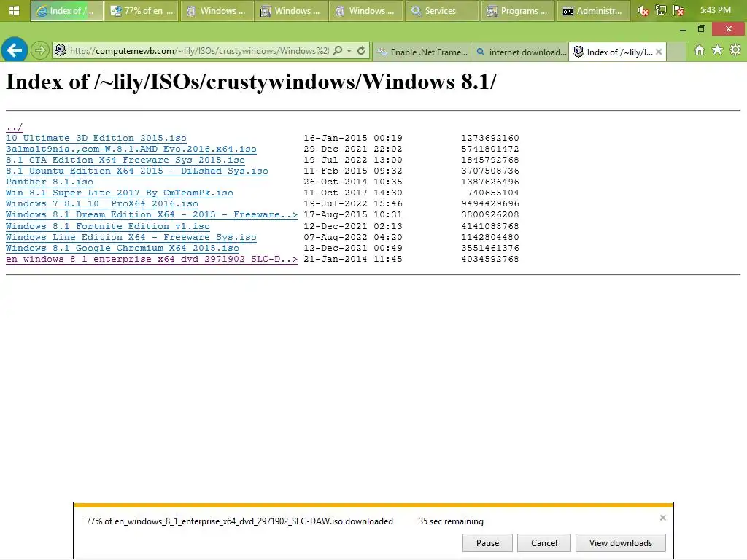The width and height of the screenshot is (747, 560).
Task: Download Windows Line Edition X64 iso
Action: coord(131,237)
